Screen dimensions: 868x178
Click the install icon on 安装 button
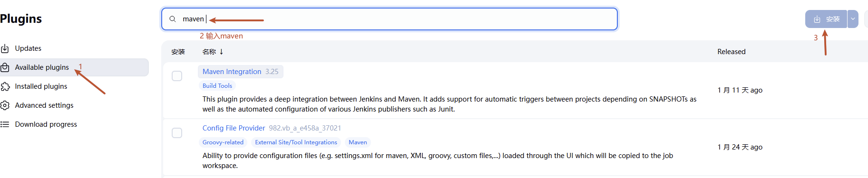click(817, 19)
